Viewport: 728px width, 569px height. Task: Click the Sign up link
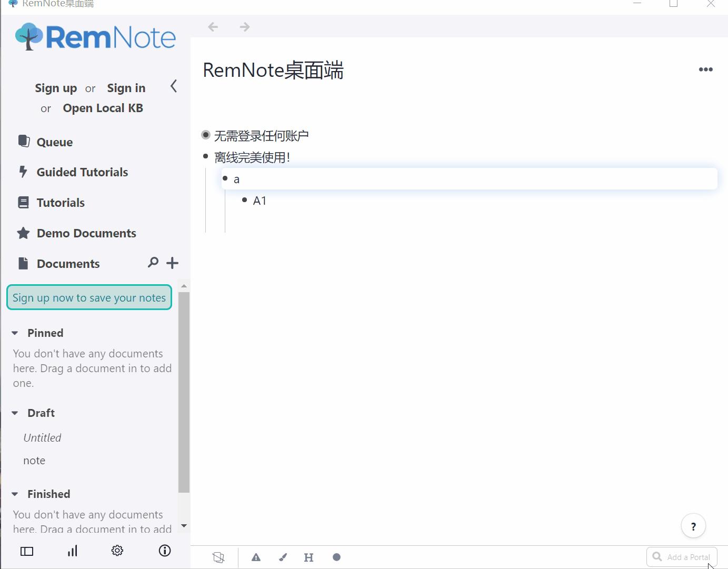[x=56, y=88]
